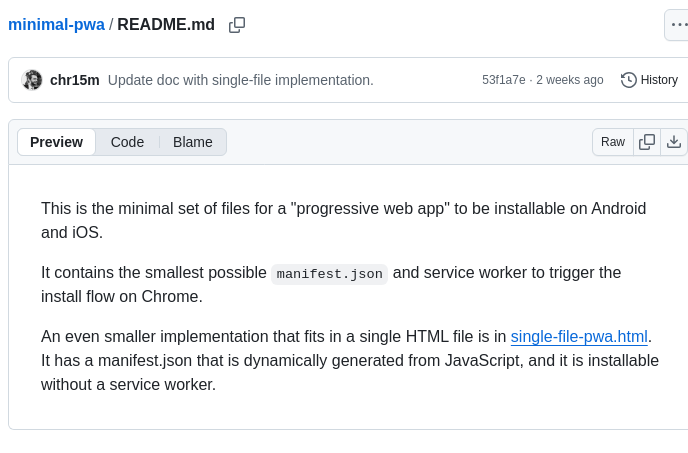The width and height of the screenshot is (688, 453).
Task: Click the README.md breadcrumb filename
Action: pyautogui.click(x=166, y=25)
